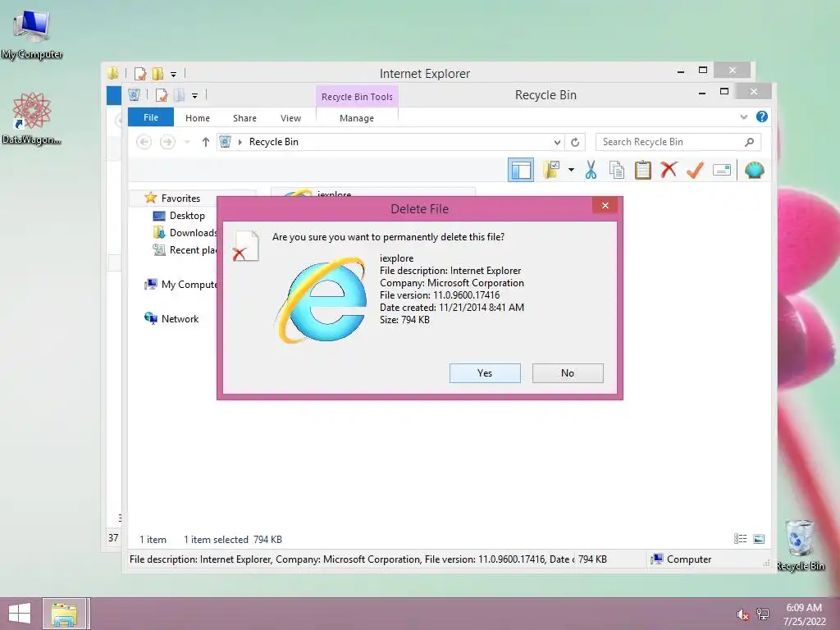Click the folder options toolbar icon
The width and height of the screenshot is (840, 630).
click(551, 171)
